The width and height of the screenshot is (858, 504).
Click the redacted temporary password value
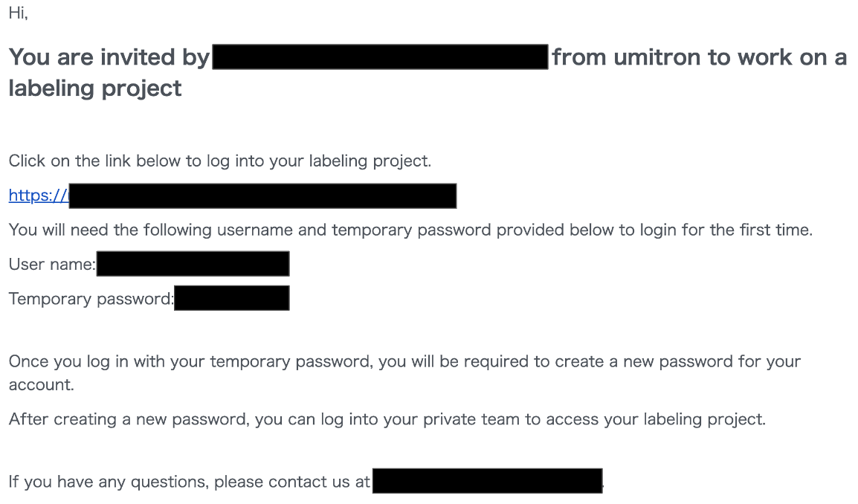pos(231,298)
